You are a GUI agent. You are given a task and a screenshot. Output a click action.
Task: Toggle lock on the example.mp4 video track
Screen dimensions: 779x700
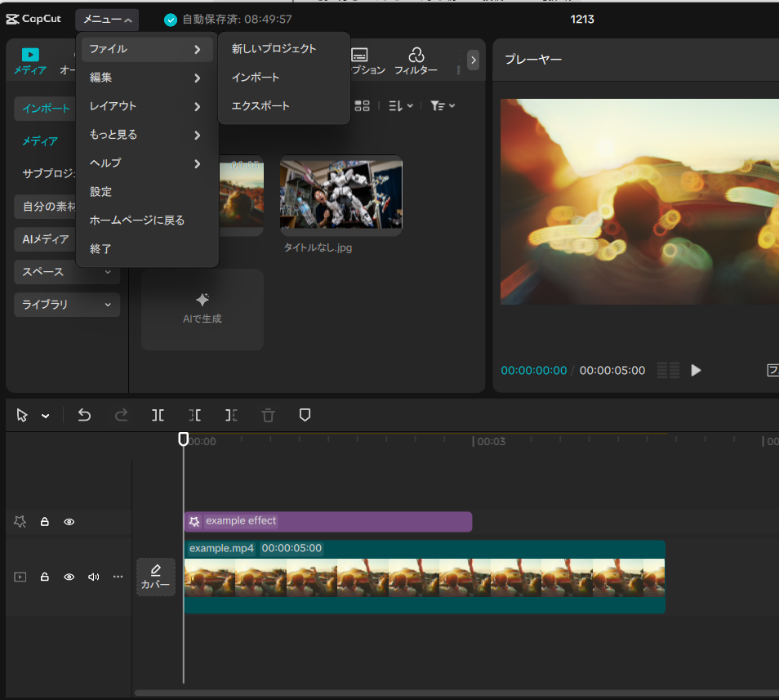pos(45,577)
